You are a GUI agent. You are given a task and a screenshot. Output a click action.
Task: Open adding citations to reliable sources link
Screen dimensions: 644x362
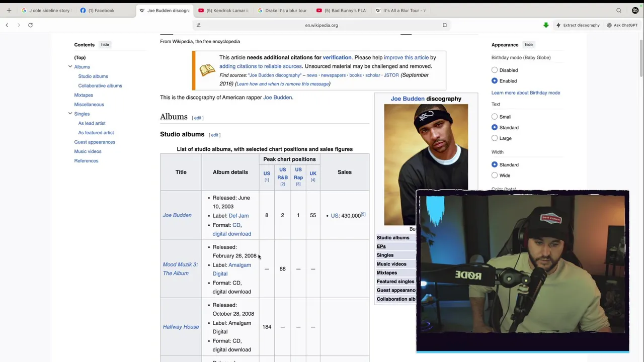pyautogui.click(x=261, y=66)
